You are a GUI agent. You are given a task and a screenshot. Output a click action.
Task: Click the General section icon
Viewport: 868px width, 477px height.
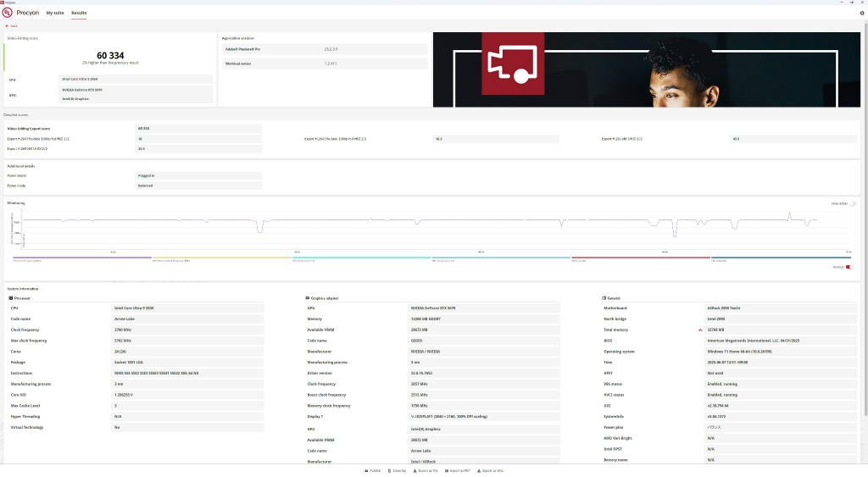click(604, 298)
